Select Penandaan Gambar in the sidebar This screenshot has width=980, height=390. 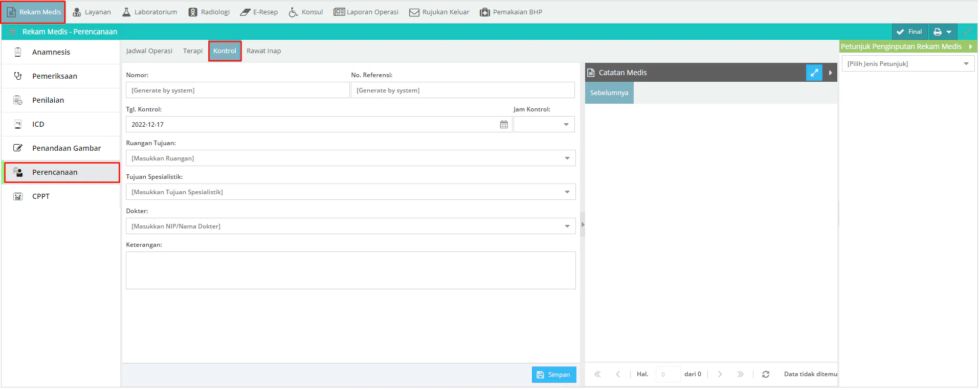point(61,148)
